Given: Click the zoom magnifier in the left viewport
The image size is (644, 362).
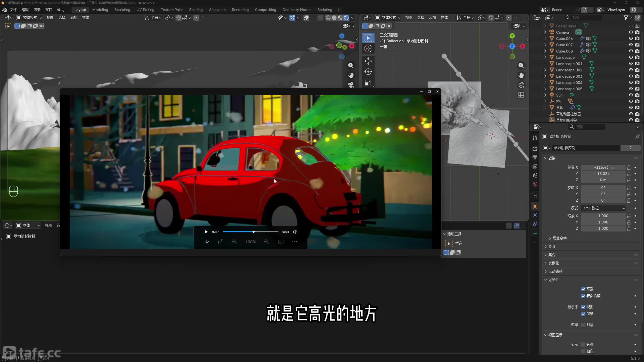Looking at the screenshot, I should pos(351,66).
